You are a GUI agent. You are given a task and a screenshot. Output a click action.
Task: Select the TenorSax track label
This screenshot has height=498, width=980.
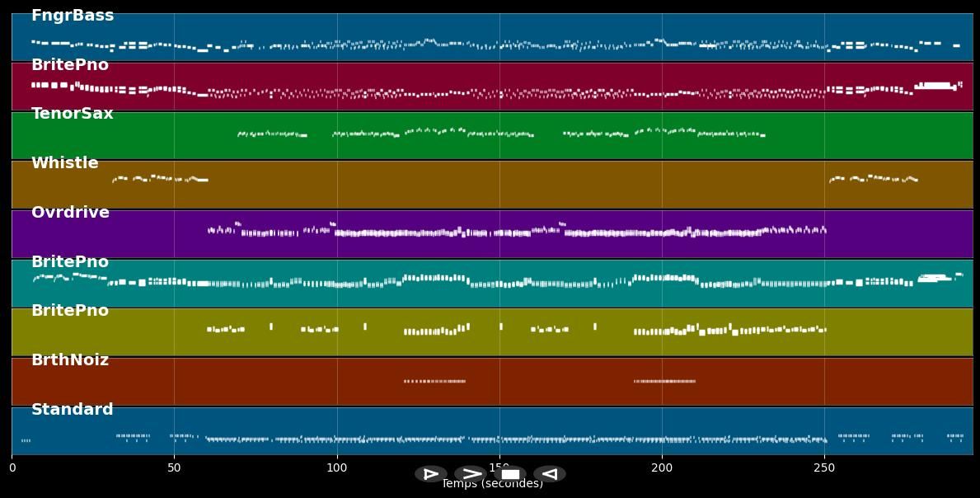coord(73,114)
